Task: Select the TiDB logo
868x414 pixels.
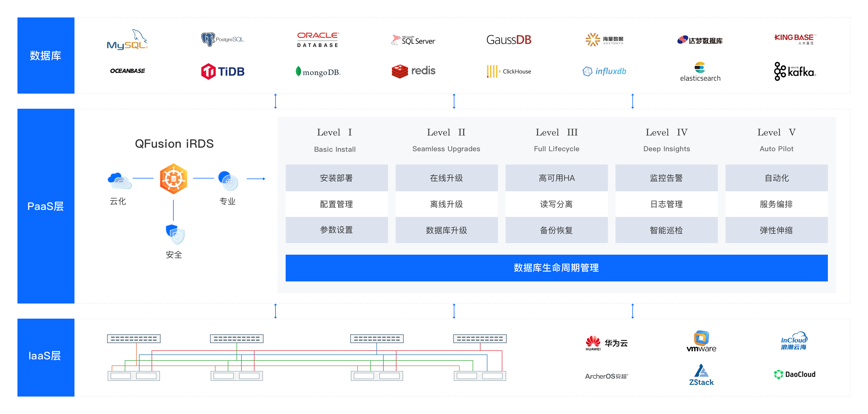Action: (223, 72)
